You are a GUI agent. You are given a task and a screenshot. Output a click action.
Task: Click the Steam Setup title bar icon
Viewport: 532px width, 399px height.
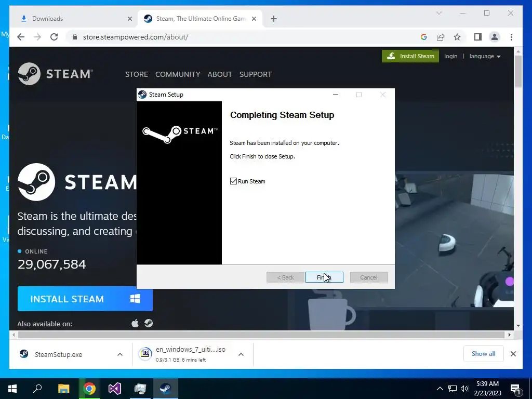click(142, 95)
